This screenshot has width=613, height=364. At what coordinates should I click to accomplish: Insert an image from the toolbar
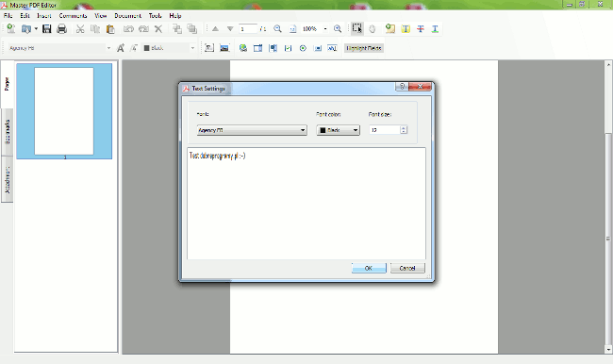tap(224, 48)
